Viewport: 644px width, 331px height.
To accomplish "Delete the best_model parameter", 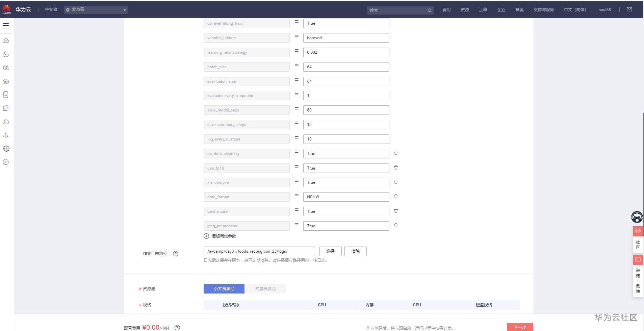I will [396, 211].
